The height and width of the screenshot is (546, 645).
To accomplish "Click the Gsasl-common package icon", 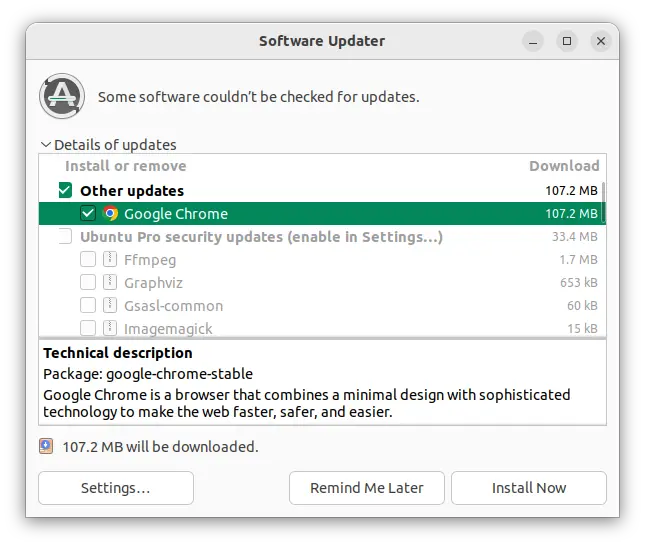I will pyautogui.click(x=110, y=306).
